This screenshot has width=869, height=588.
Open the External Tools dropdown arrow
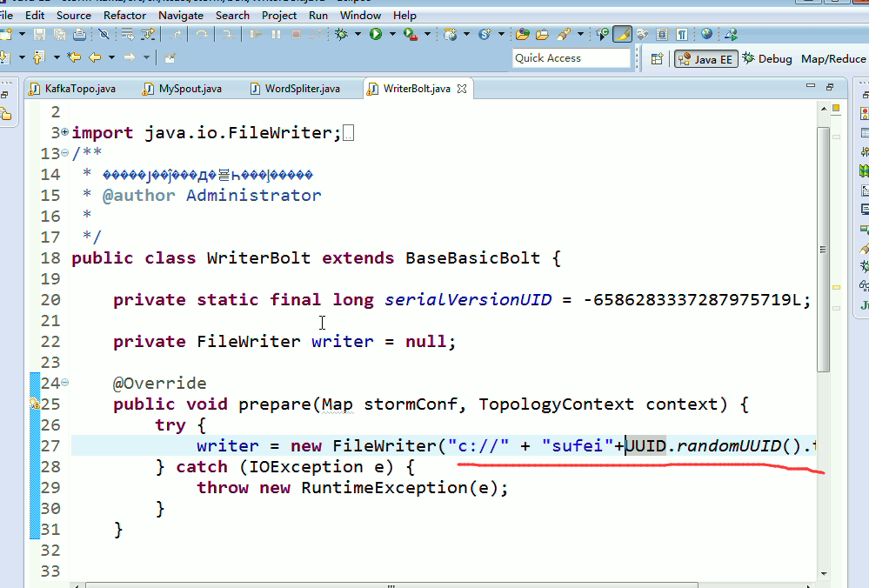click(x=427, y=35)
